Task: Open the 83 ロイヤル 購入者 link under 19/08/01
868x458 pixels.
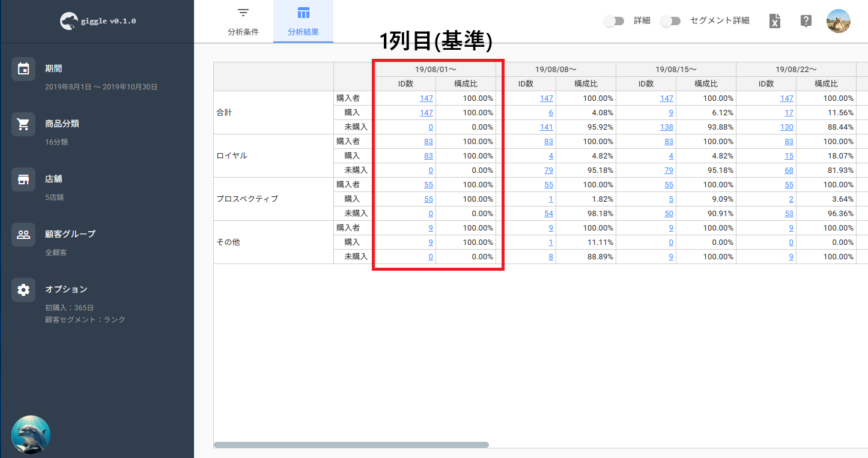Action: (428, 142)
